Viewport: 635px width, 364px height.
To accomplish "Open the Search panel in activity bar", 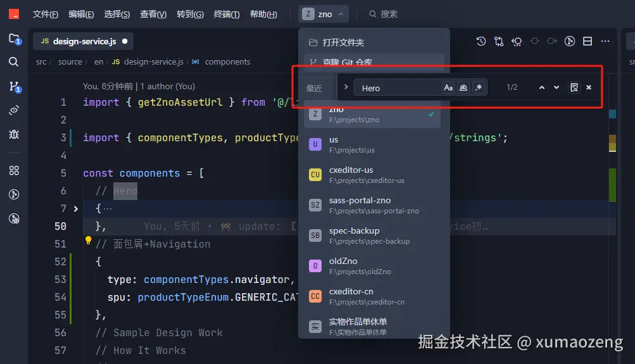I will pos(14,62).
